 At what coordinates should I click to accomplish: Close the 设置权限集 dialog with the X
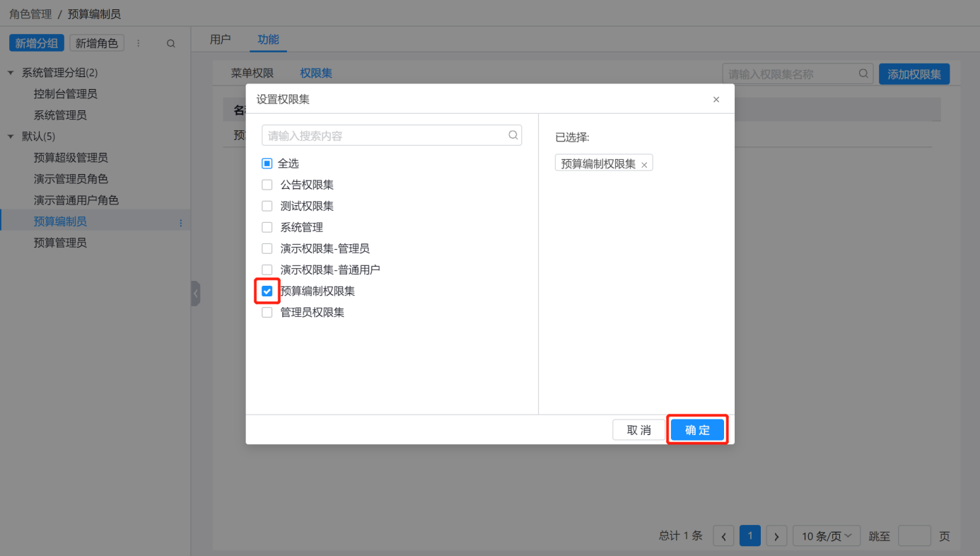(716, 100)
